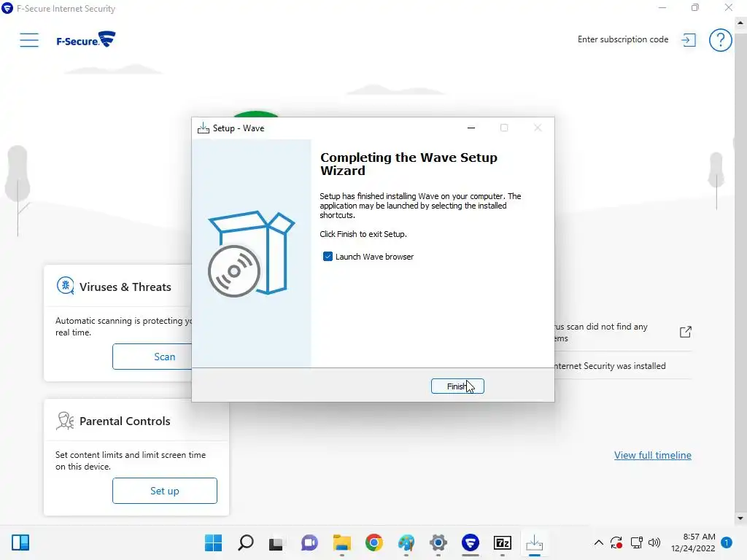The image size is (747, 560).
Task: Click the Viruses & Threats bug icon
Action: 65,286
